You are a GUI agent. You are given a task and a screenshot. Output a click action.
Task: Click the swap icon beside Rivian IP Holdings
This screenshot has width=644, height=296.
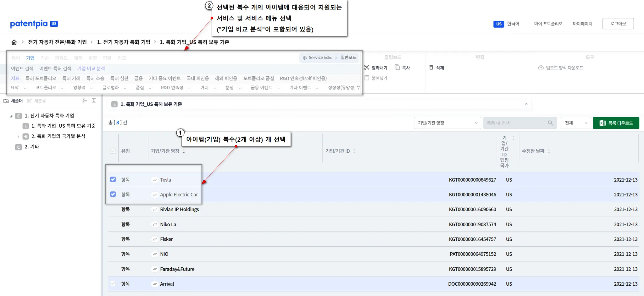(155, 210)
